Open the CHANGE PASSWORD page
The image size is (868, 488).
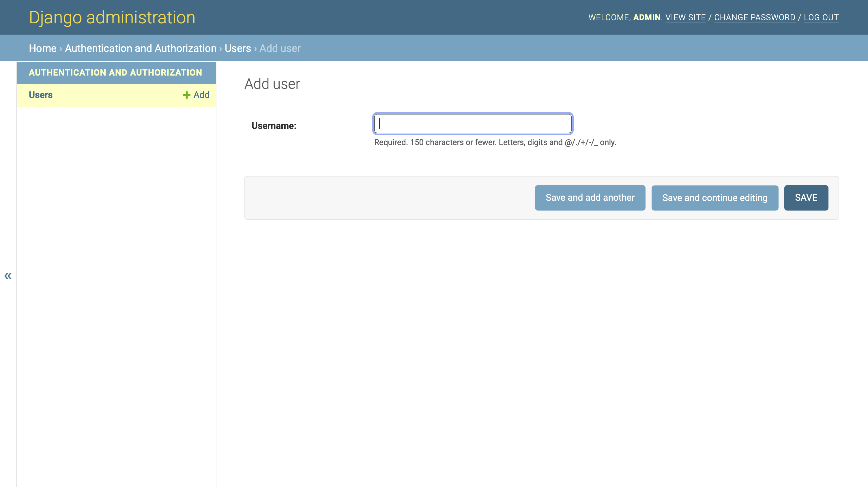(755, 17)
